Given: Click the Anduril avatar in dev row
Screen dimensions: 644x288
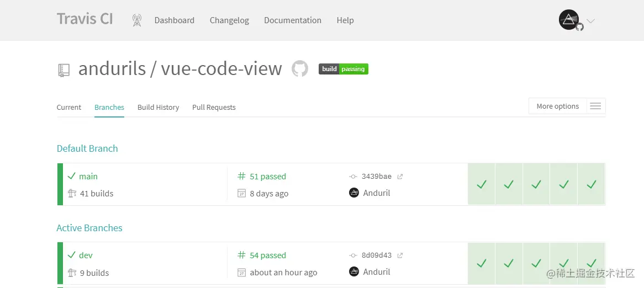Looking at the screenshot, I should coord(354,271).
